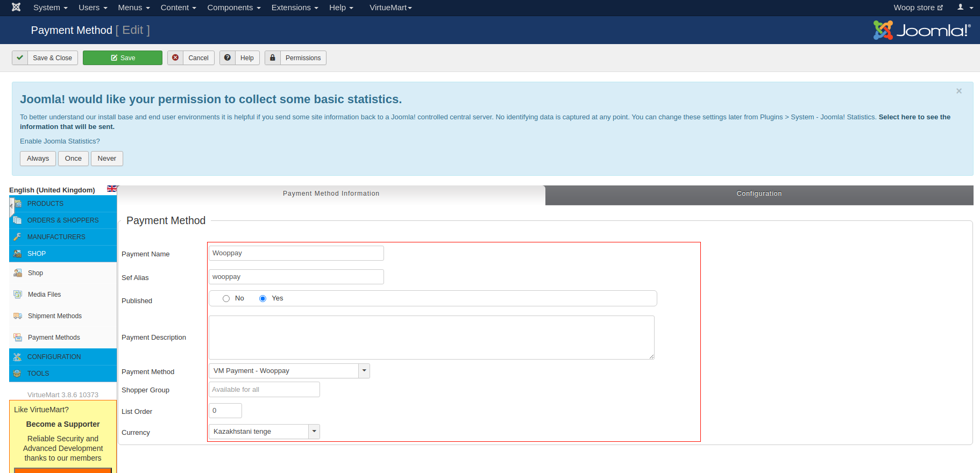Dismiss the statistics notice with X
This screenshot has height=473, width=980.
click(959, 91)
